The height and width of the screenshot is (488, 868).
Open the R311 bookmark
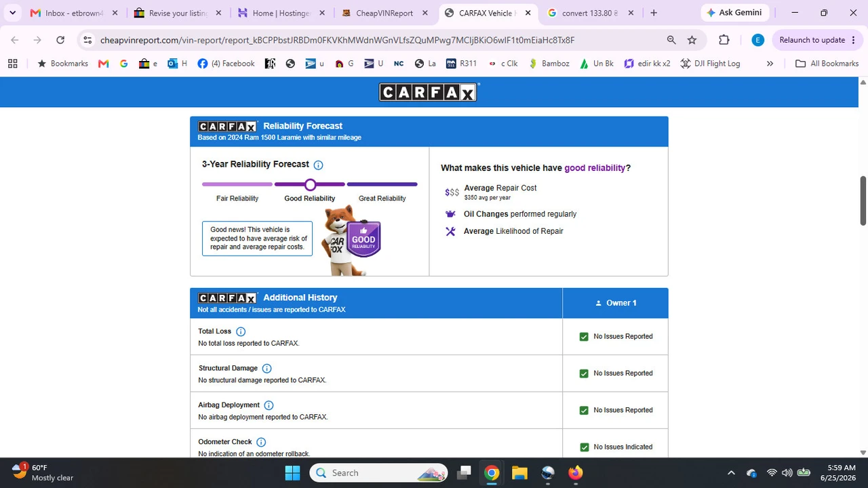click(462, 64)
